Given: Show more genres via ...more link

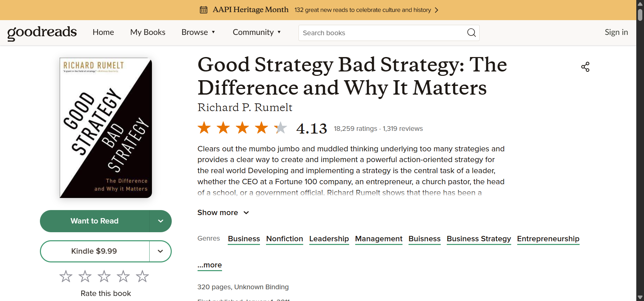Looking at the screenshot, I should pyautogui.click(x=210, y=265).
